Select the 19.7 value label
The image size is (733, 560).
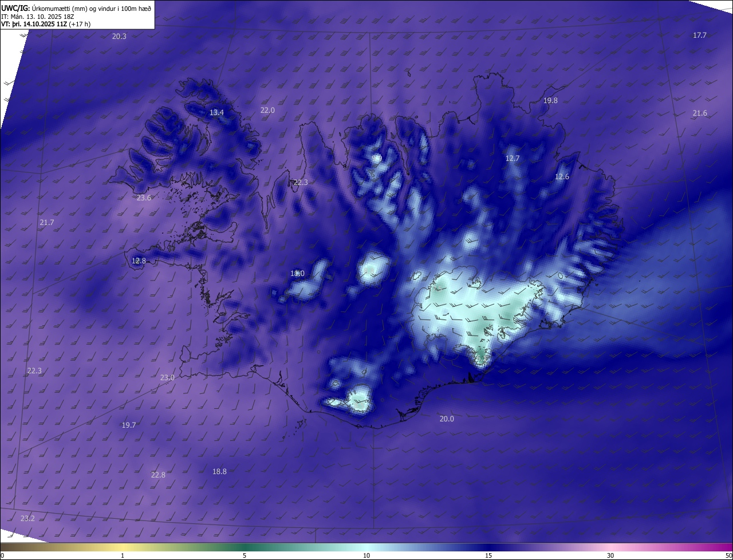129,425
